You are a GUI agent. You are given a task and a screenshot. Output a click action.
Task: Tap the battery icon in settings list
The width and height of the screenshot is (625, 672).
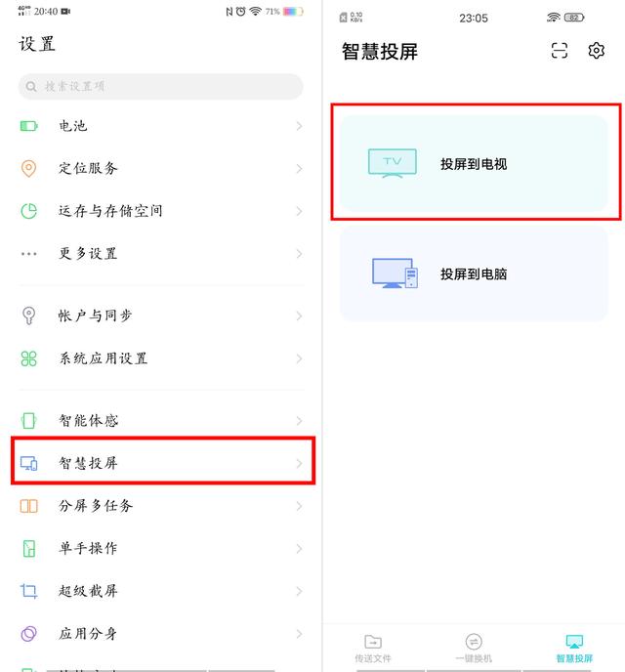tap(29, 126)
